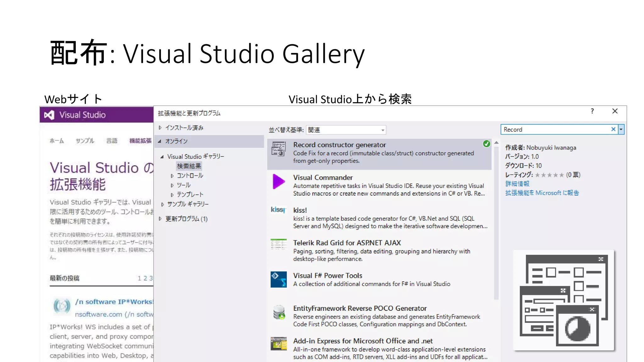Collapse the オンライン node
The image size is (644, 362).
pyautogui.click(x=160, y=141)
